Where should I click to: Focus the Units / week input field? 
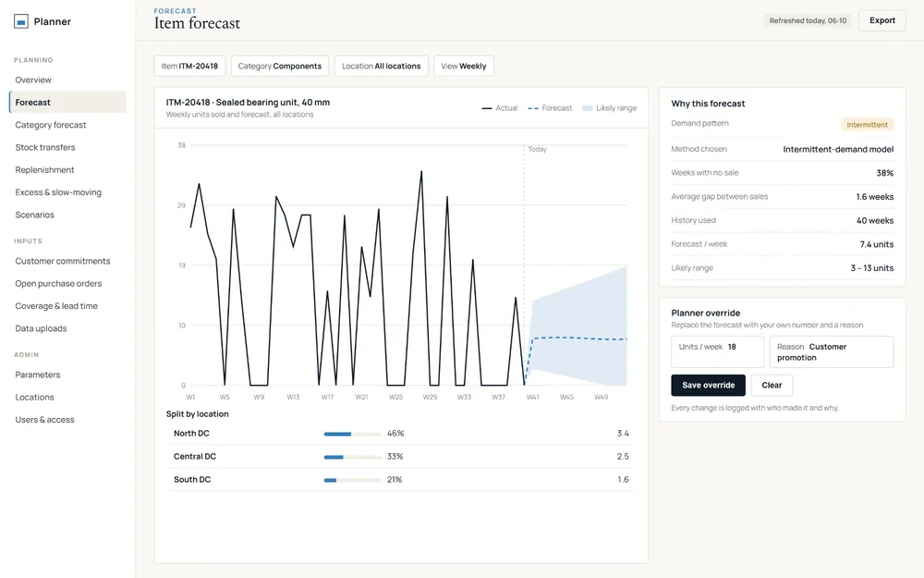pyautogui.click(x=717, y=351)
